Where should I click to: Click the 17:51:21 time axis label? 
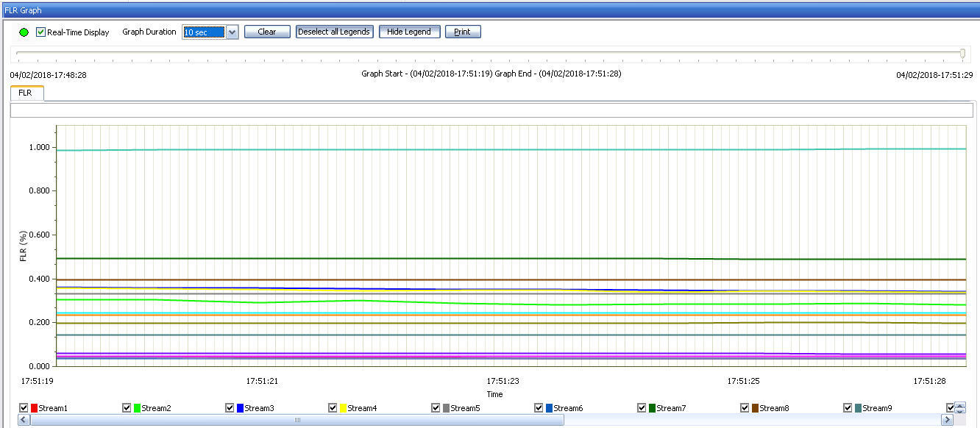[x=262, y=381]
